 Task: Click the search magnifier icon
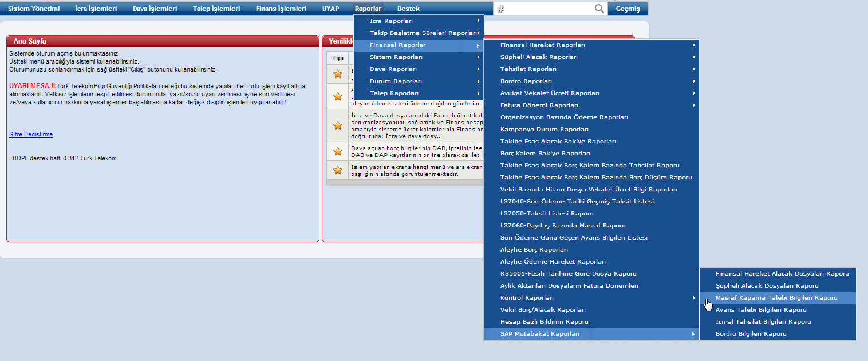coord(599,9)
